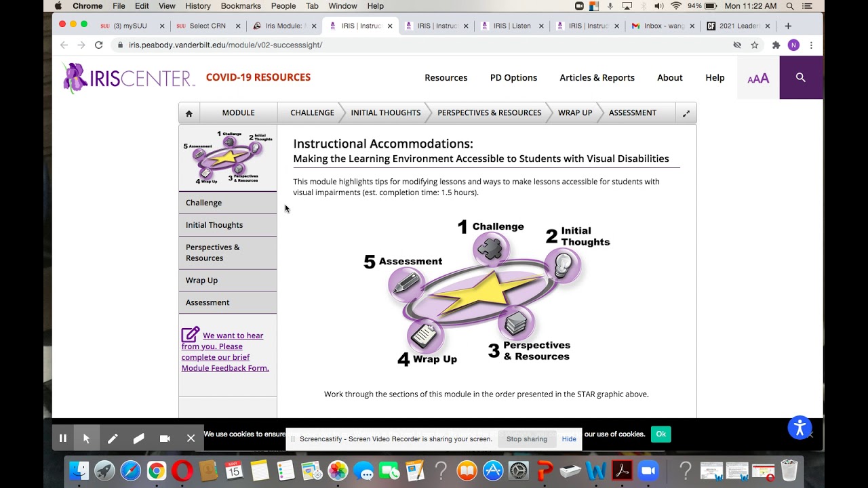The image size is (868, 488).
Task: Stop sharing the screen
Action: 526,439
